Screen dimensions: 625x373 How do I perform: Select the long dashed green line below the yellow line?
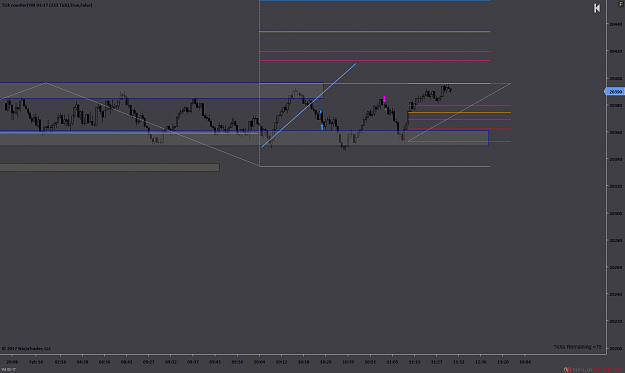[375, 51]
